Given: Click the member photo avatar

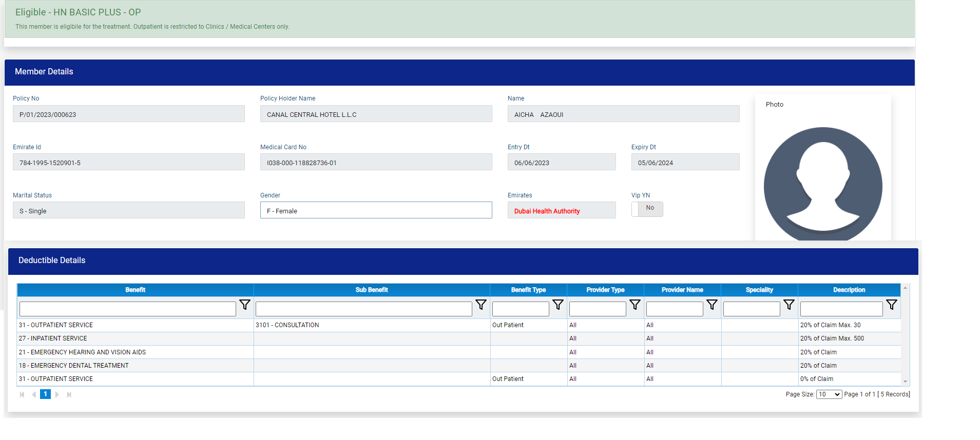Looking at the screenshot, I should tap(822, 185).
